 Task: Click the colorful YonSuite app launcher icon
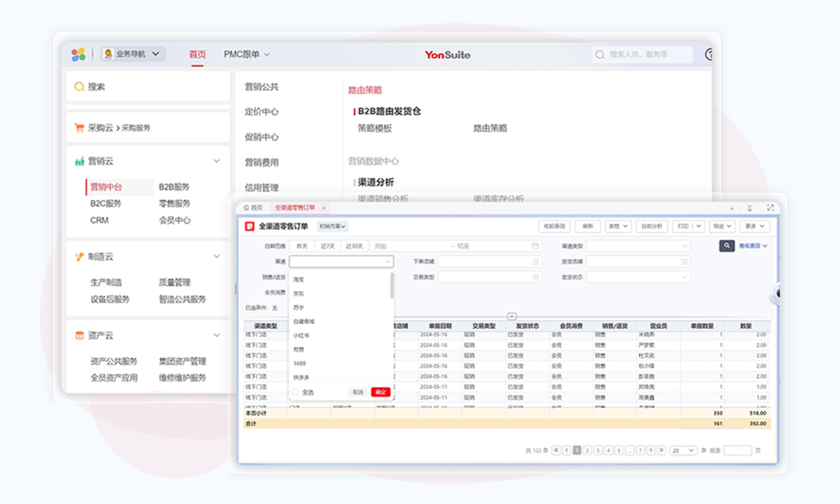[78, 54]
